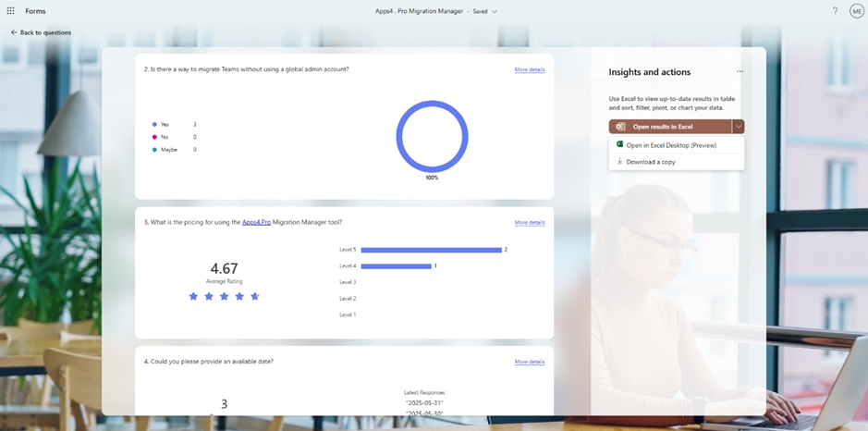Click the Insights and actions heading

coord(650,72)
